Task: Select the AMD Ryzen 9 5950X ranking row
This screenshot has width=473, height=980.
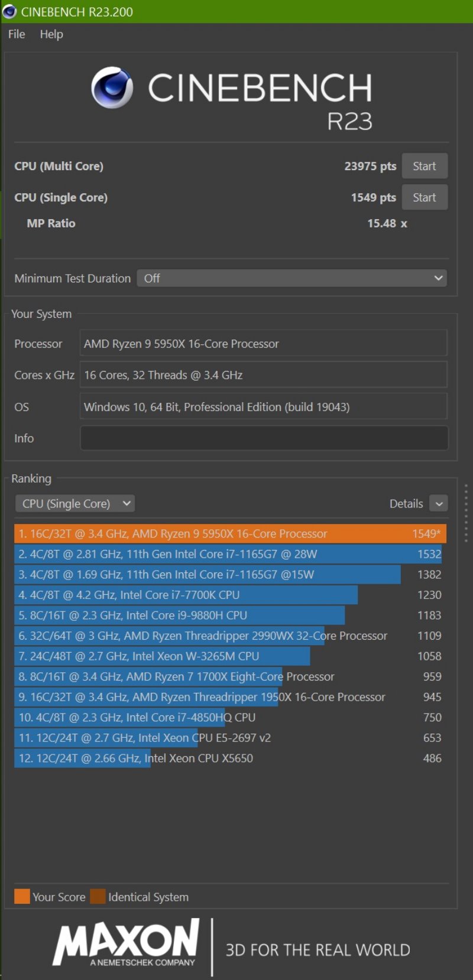Action: point(230,534)
